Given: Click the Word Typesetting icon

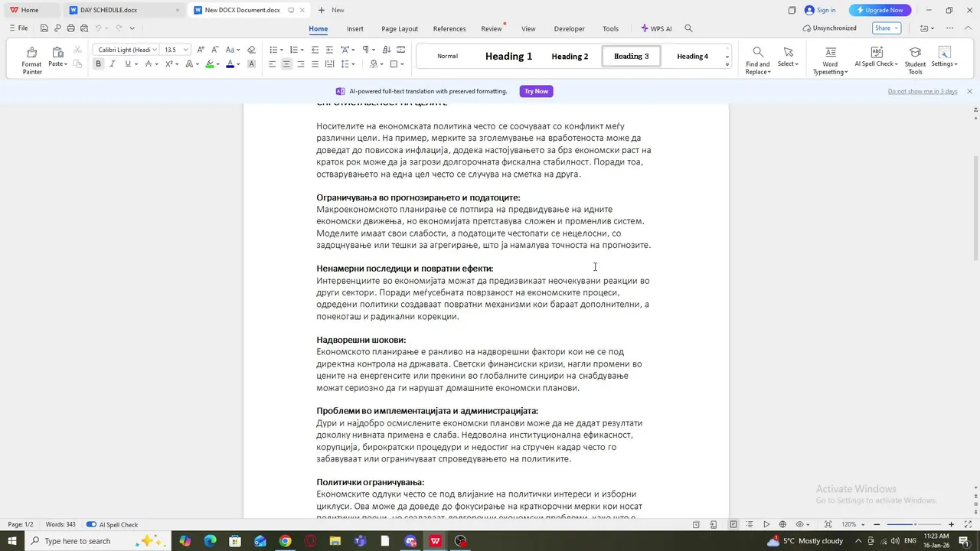Looking at the screenshot, I should click(x=830, y=52).
